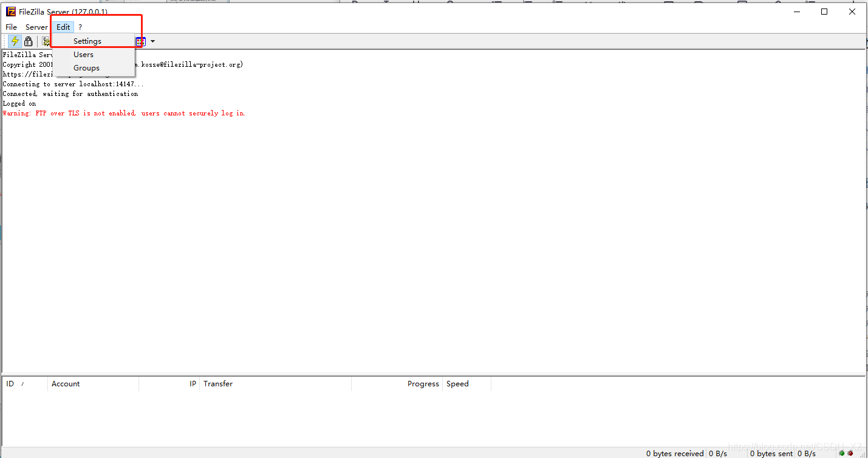Viewport: 868px width, 458px height.
Task: Click the FileZilla logo in the title bar
Action: (10, 12)
